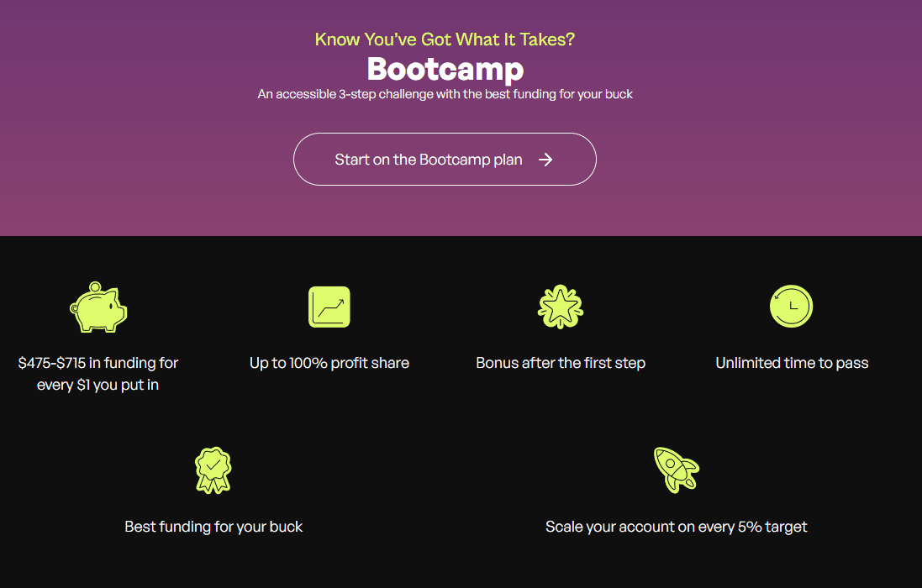
Task: Click the Bootcamp heading
Action: (x=445, y=70)
